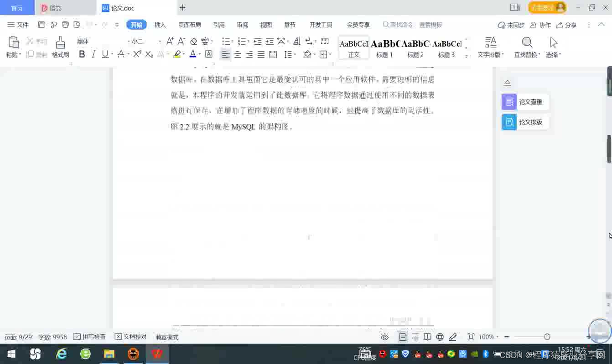Click the 分享 share button

click(x=566, y=25)
